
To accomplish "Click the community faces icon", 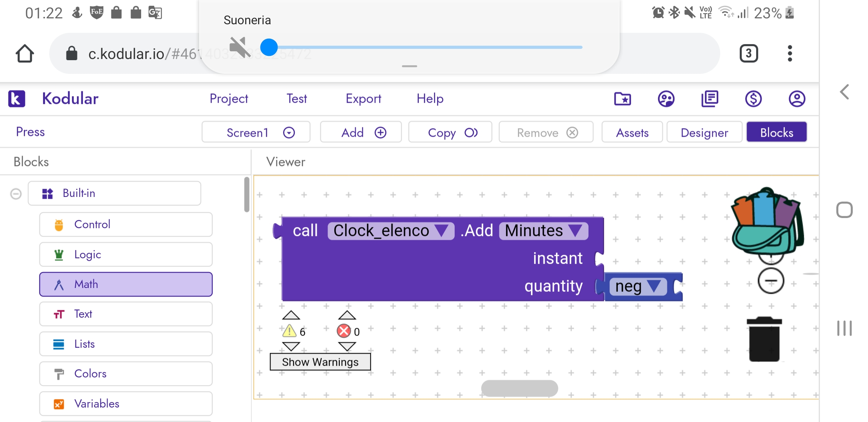I will coord(666,99).
